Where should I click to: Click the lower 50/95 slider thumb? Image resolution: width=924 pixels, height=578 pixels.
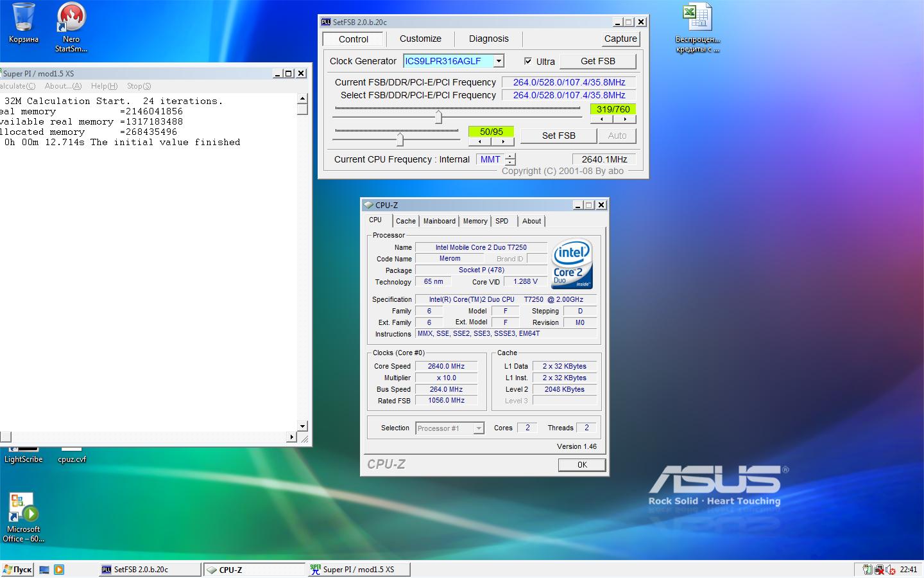[x=400, y=139]
